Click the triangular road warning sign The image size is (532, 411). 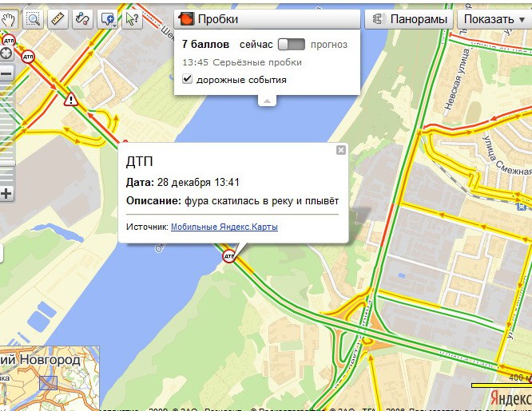click(71, 99)
